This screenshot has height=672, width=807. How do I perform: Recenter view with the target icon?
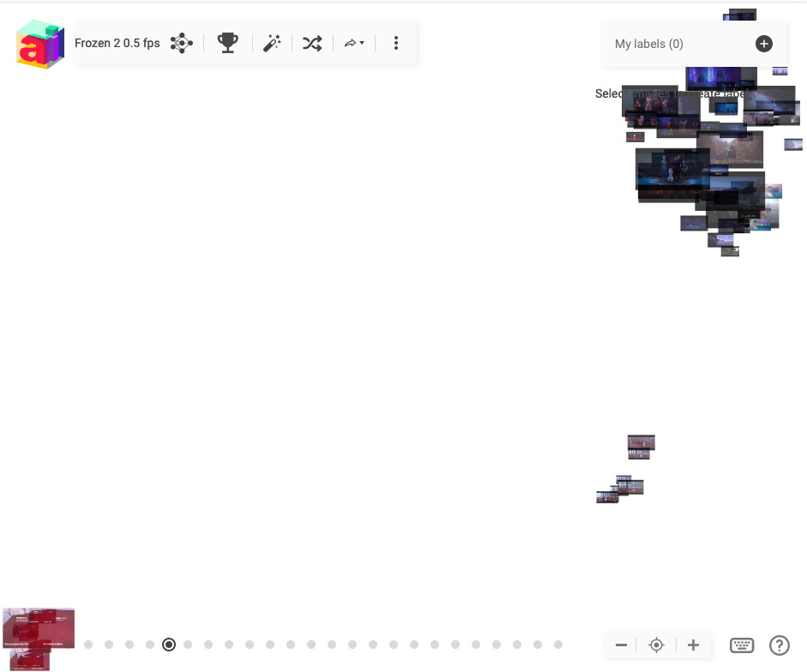657,645
